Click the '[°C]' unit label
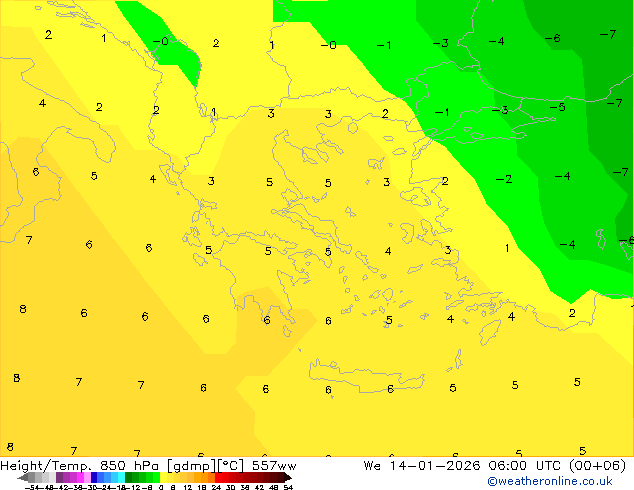 tap(230, 466)
